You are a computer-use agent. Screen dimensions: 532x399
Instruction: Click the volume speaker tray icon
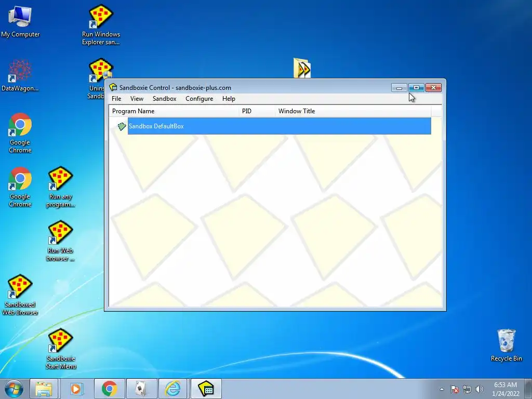pyautogui.click(x=480, y=389)
